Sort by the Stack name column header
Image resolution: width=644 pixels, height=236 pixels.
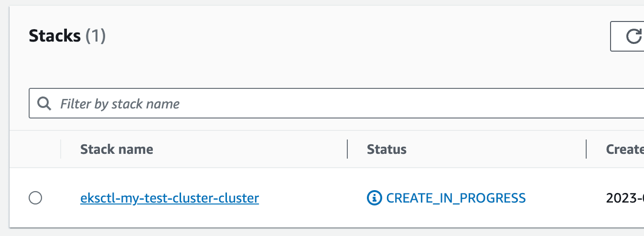117,149
